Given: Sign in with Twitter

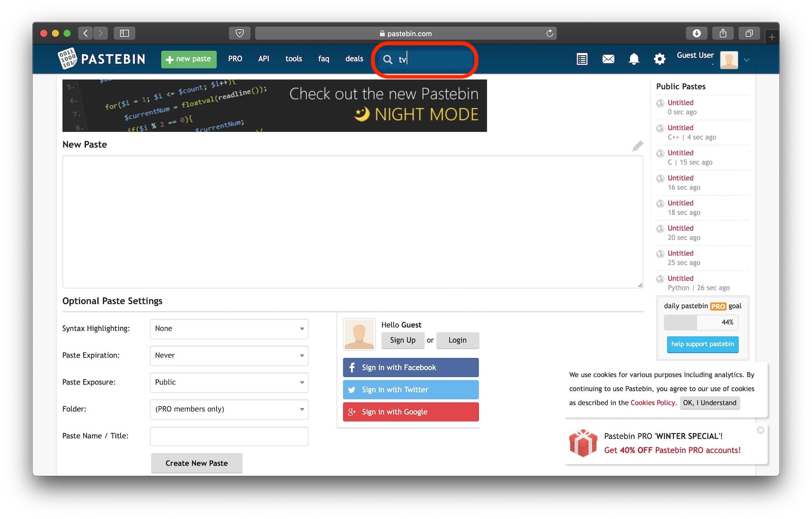Looking at the screenshot, I should (x=411, y=390).
